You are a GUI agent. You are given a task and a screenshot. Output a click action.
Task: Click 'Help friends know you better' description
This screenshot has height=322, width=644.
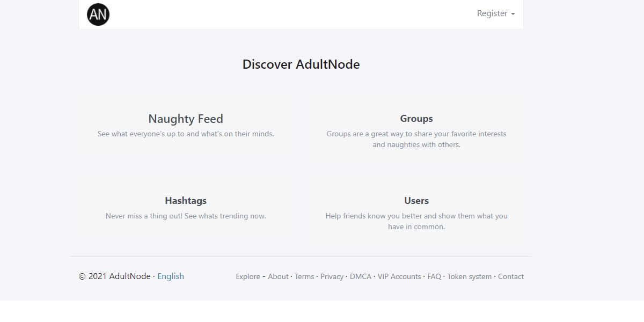pyautogui.click(x=416, y=221)
